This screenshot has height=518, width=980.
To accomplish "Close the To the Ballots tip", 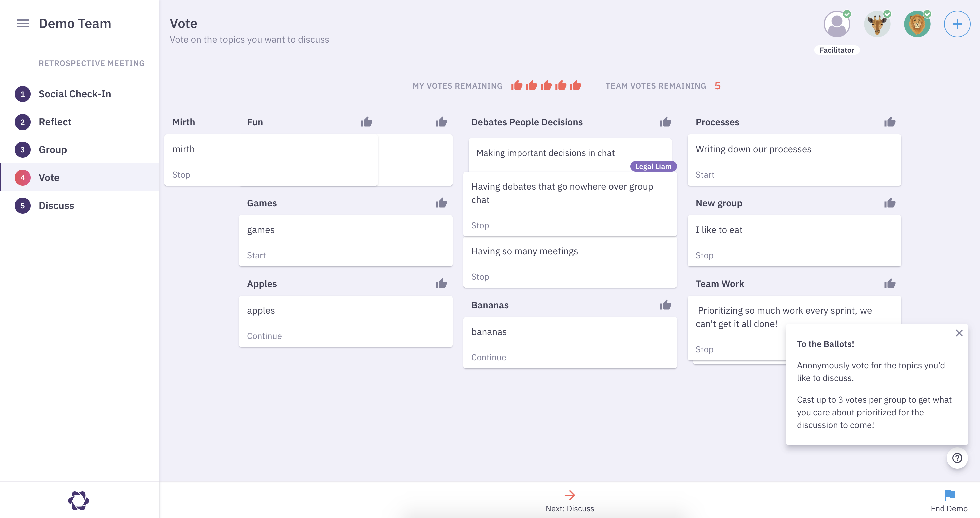I will (x=959, y=333).
